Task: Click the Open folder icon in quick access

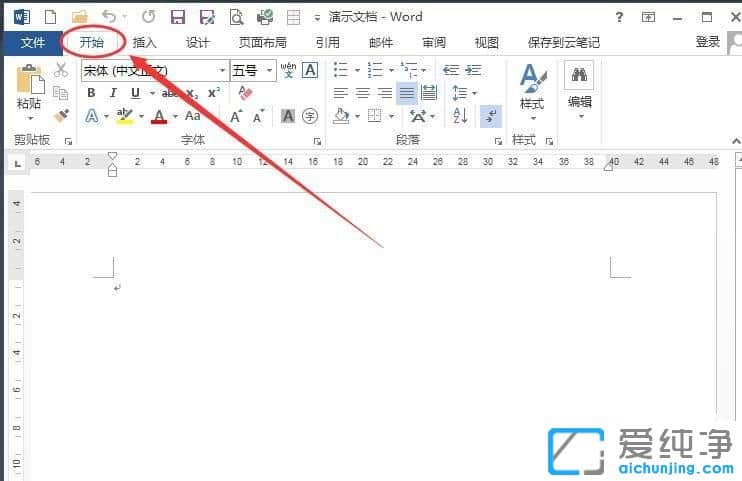Action: [x=79, y=18]
